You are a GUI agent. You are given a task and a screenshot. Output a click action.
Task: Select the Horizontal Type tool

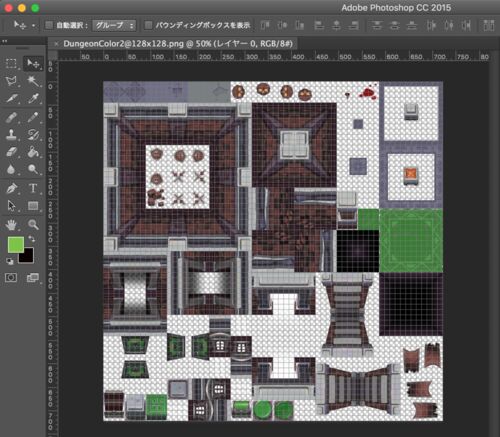tap(33, 188)
